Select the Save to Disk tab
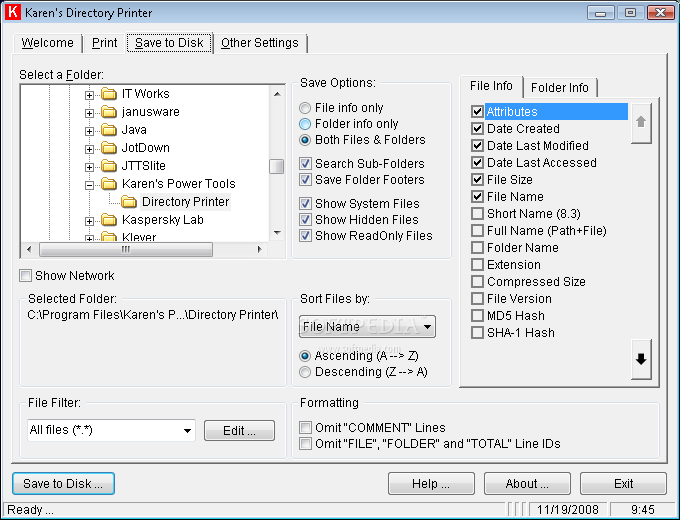This screenshot has height=520, width=680. [x=169, y=43]
